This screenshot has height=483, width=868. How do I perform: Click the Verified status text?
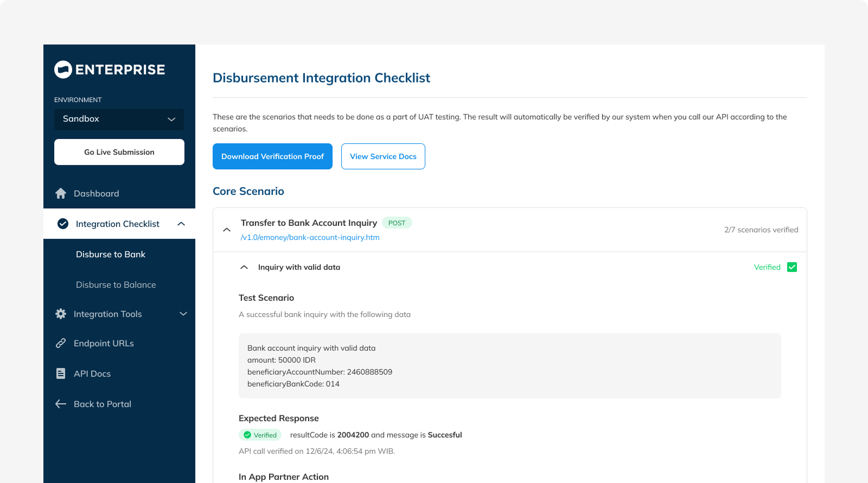(767, 267)
